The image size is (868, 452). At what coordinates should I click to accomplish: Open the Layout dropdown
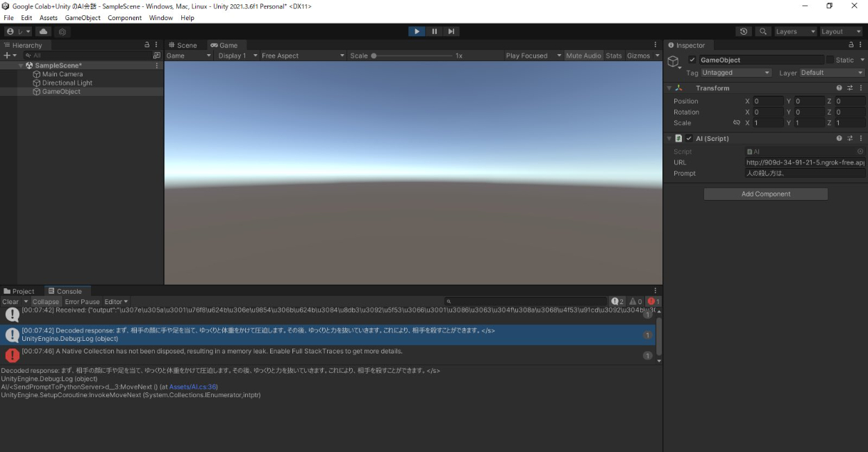click(x=841, y=31)
